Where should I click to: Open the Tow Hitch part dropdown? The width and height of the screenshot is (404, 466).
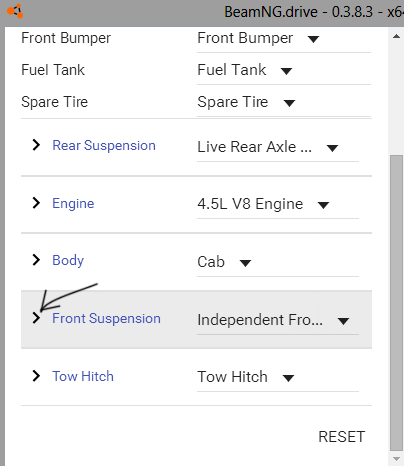click(x=278, y=377)
